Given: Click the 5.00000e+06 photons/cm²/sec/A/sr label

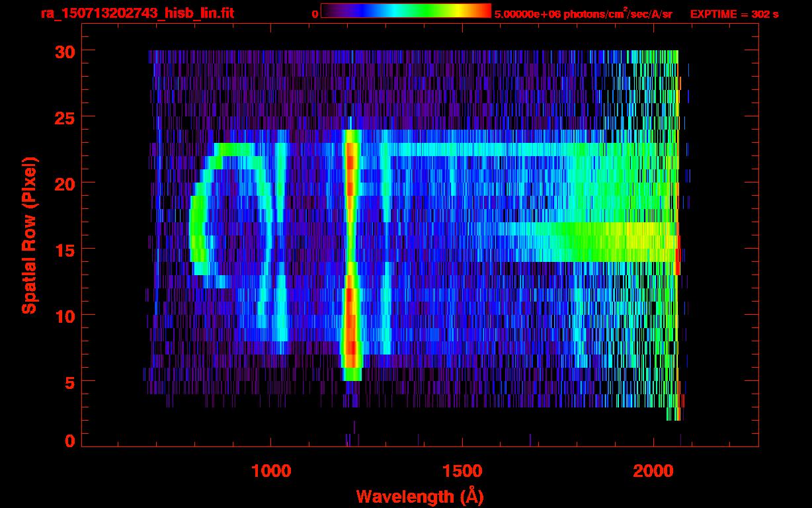Looking at the screenshot, I should [x=583, y=13].
